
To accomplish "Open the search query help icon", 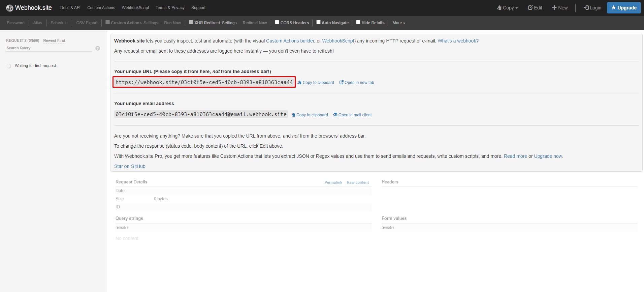I will pyautogui.click(x=98, y=48).
